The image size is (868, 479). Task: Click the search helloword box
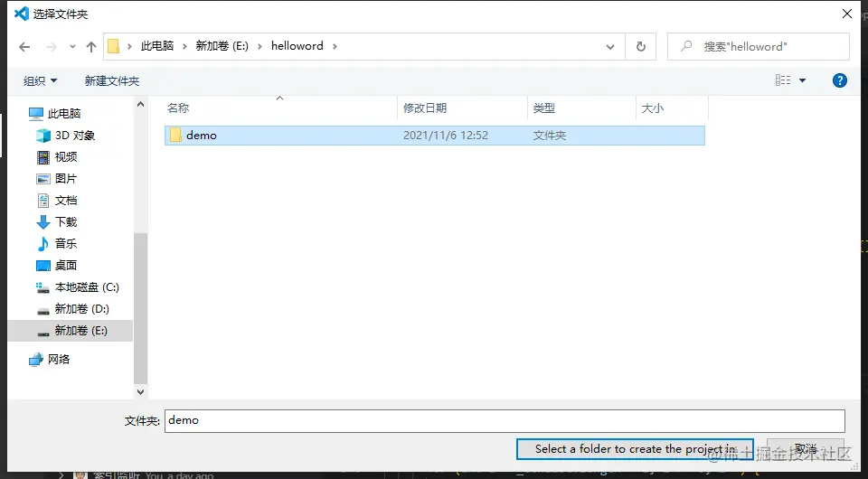759,46
